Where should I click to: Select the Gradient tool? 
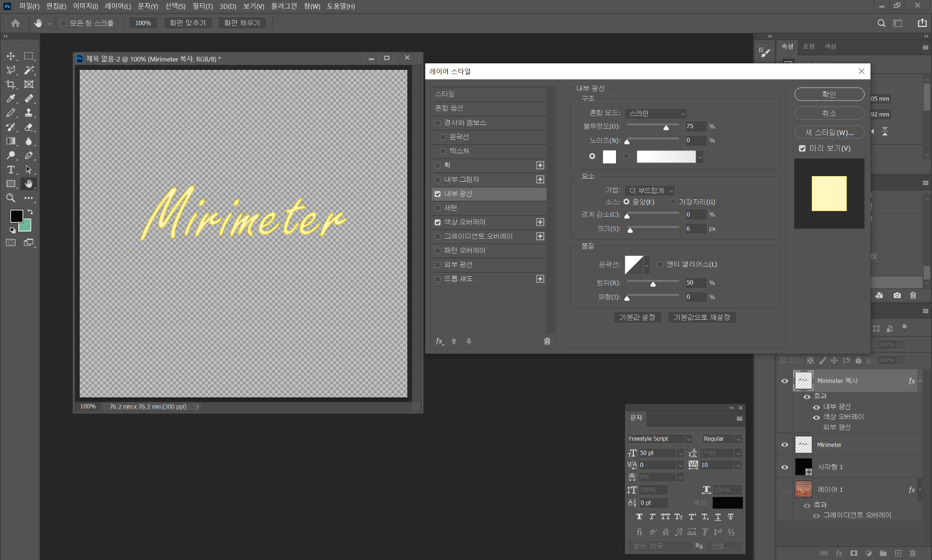[x=10, y=141]
